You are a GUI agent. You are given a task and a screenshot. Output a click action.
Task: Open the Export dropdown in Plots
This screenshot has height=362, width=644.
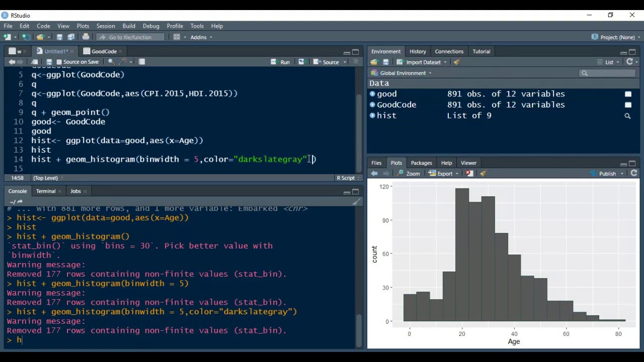click(x=444, y=173)
